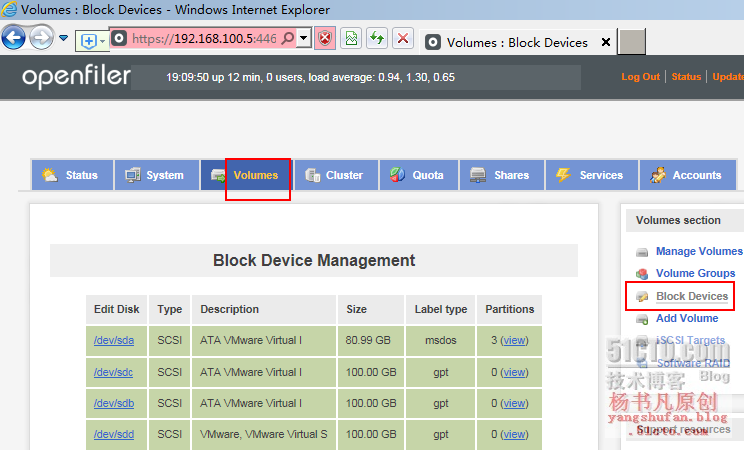Expand the address bar autocomplete dropdown
This screenshot has width=744, height=450.
pos(304,39)
